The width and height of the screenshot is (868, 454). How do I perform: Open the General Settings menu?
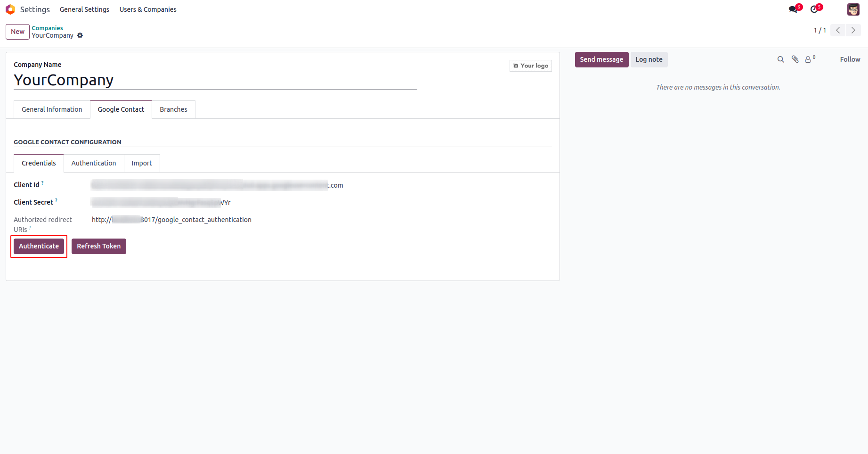(x=84, y=9)
